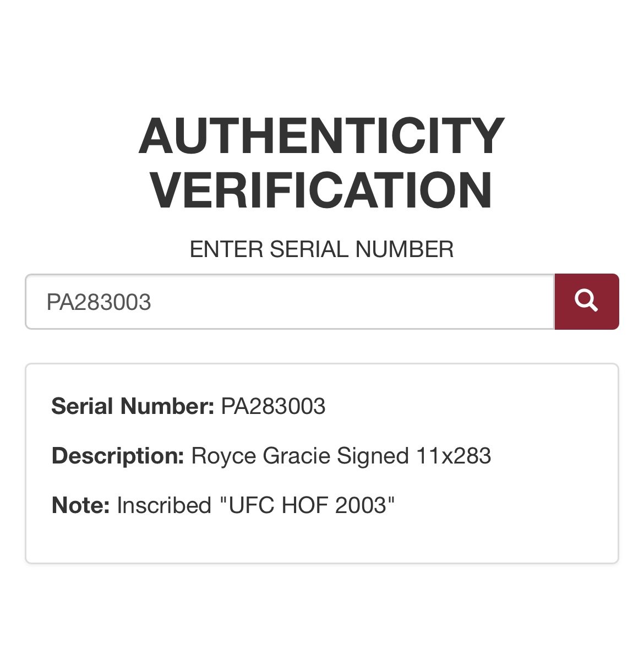Select the PA283003 value in the result card
This screenshot has height=649, width=644.
tap(273, 406)
